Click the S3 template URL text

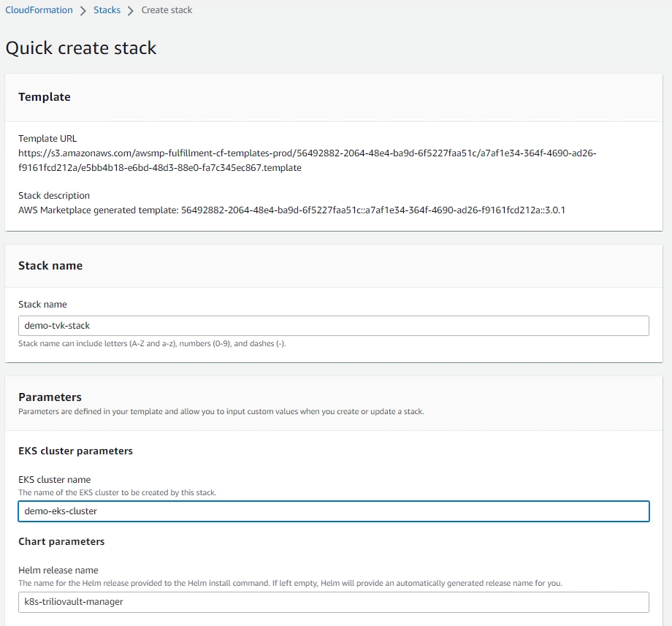(307, 161)
